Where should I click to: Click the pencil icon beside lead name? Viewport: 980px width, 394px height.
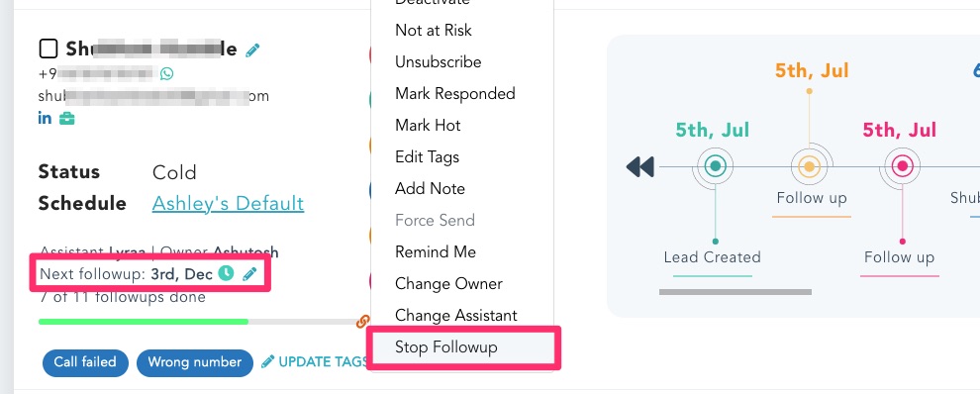click(252, 50)
